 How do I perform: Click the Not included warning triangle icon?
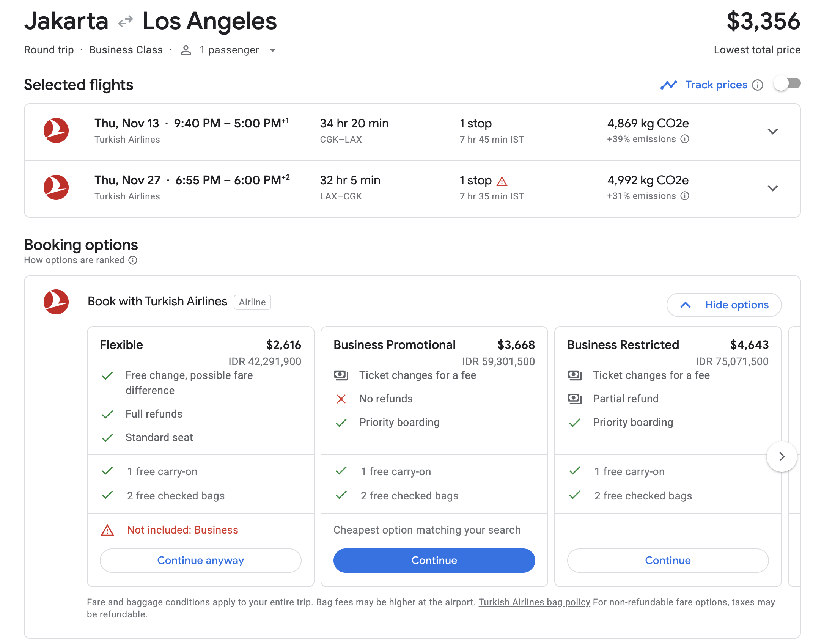point(107,530)
